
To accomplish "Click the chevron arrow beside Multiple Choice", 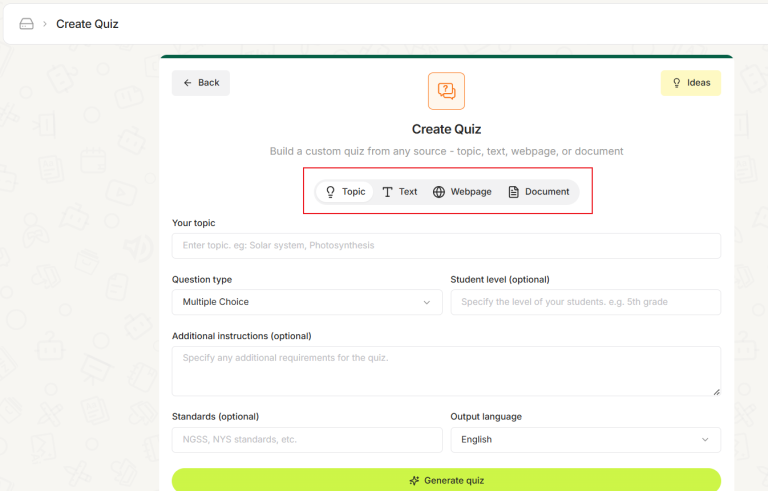I will [x=427, y=302].
